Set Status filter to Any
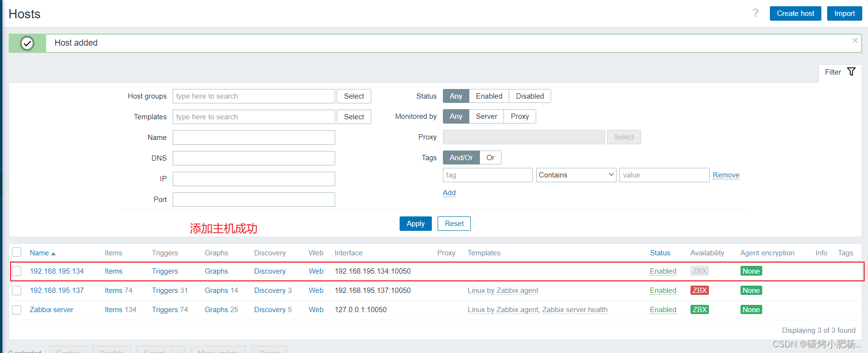Viewport: 868px width, 353px height. pyautogui.click(x=456, y=96)
